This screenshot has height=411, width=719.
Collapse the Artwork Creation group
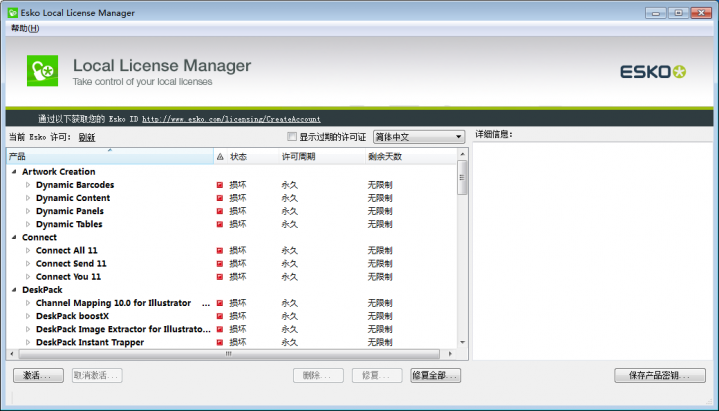click(x=14, y=172)
